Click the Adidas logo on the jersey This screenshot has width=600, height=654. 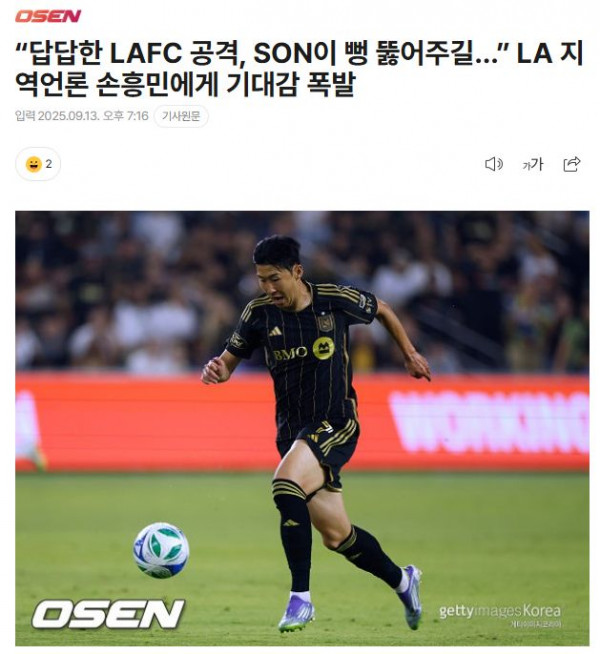(x=275, y=331)
